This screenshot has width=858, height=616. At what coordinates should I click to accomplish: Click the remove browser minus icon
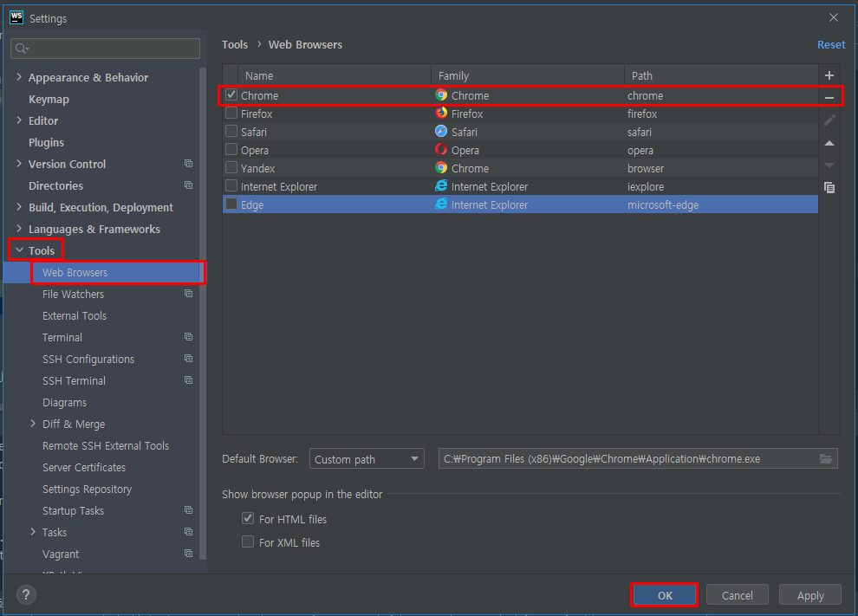click(x=829, y=98)
